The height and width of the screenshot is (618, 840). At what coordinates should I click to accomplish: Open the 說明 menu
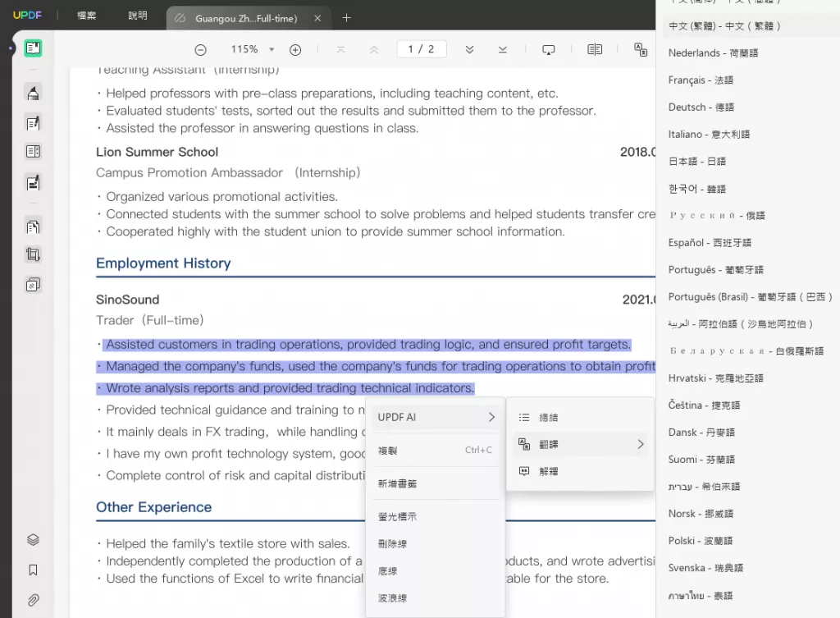[x=138, y=16]
